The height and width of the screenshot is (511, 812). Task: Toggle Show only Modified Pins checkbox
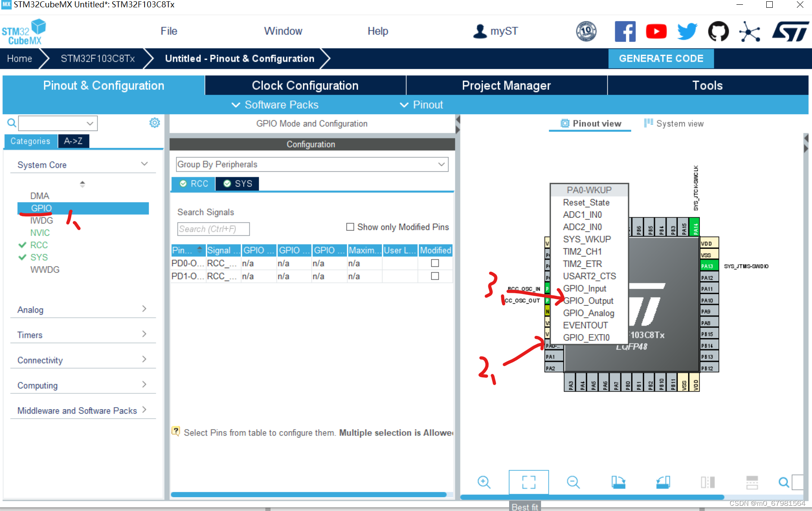click(350, 227)
